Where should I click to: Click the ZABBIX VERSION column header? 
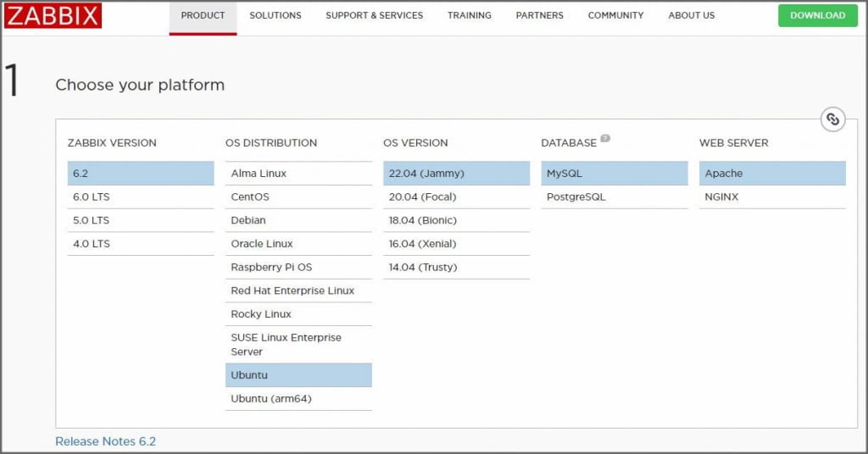coord(112,142)
